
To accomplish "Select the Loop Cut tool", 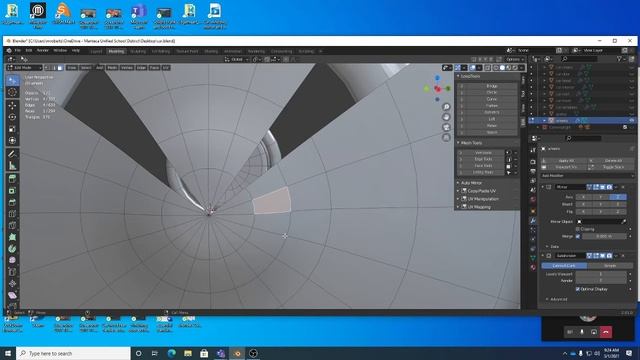I will 12,214.
